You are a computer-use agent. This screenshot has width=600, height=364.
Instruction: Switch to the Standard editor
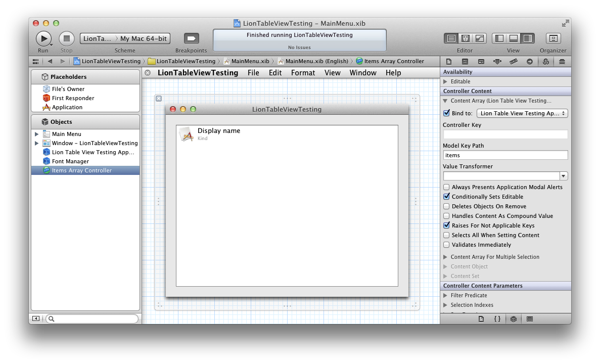click(x=451, y=38)
